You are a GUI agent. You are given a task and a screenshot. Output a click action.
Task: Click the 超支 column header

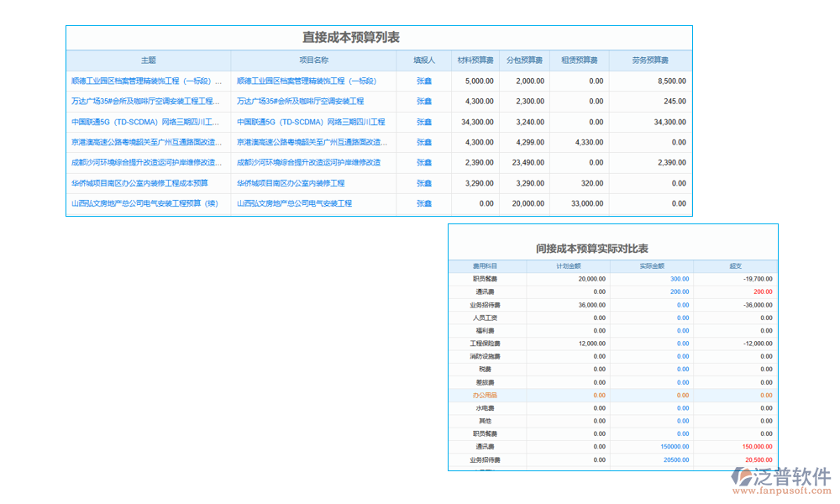[x=736, y=266]
